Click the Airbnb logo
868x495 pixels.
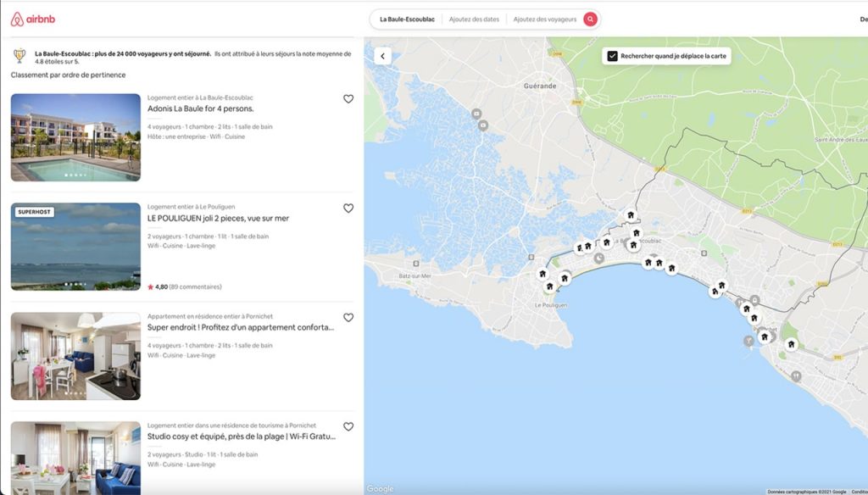point(33,19)
